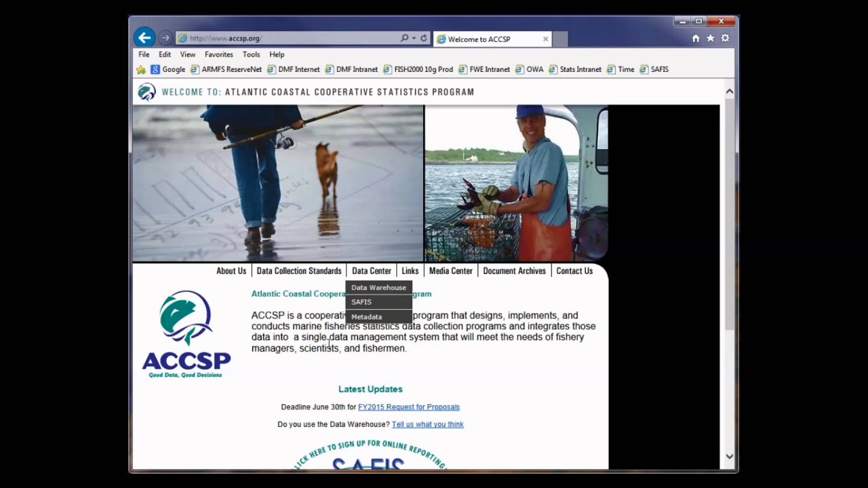Click the scroll down arrow on scrollbar
The image size is (868, 488).
730,457
